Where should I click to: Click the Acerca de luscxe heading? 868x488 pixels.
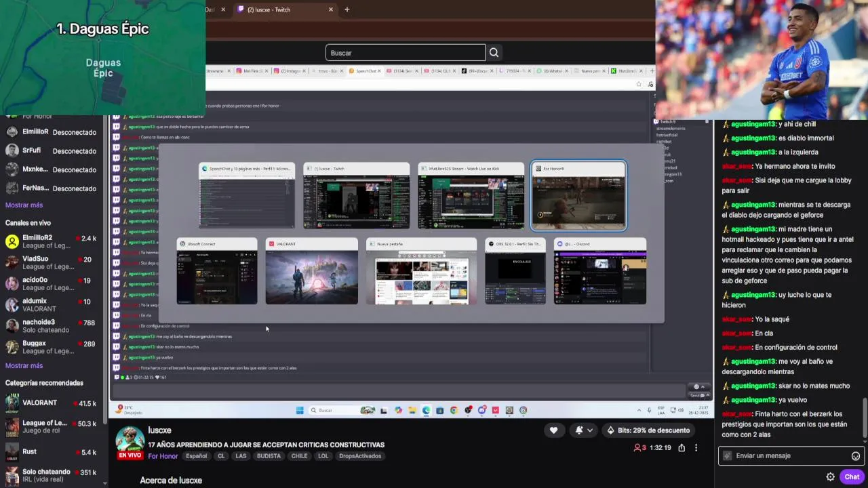click(x=171, y=481)
